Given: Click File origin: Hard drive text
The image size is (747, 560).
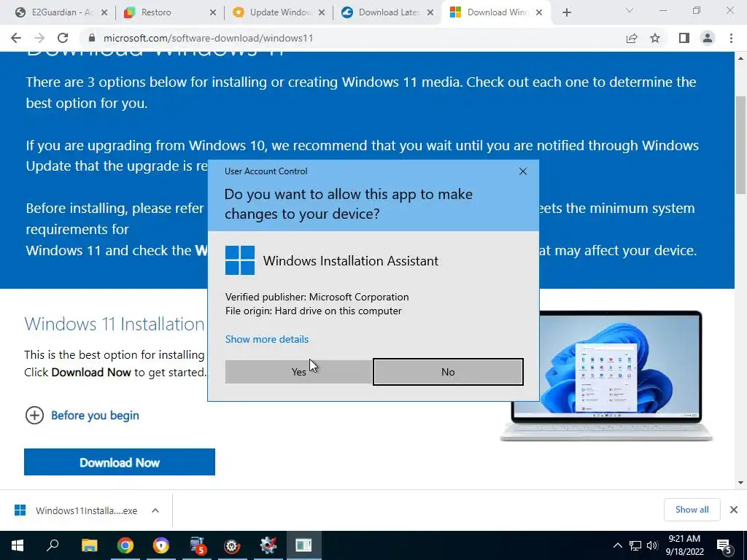Looking at the screenshot, I should 314,311.
